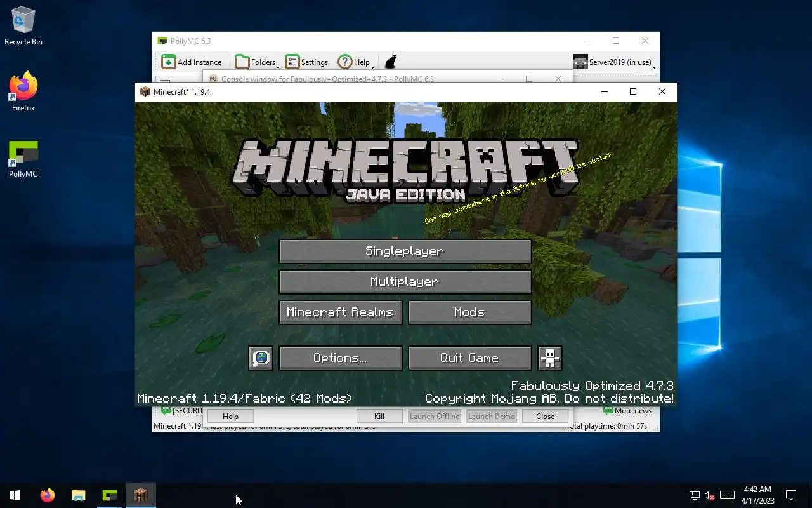Screen dimensions: 812x508
Task: Open File Explorer from the taskbar
Action: click(78, 495)
